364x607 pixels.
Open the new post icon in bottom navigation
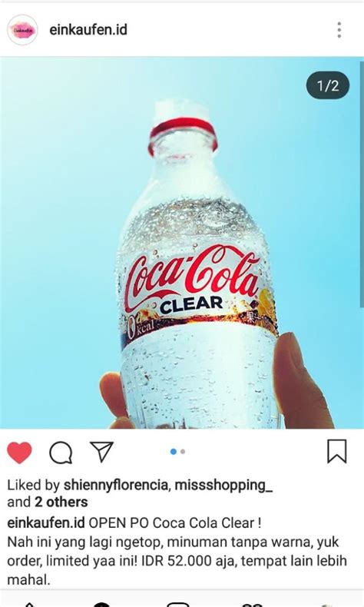tap(178, 604)
